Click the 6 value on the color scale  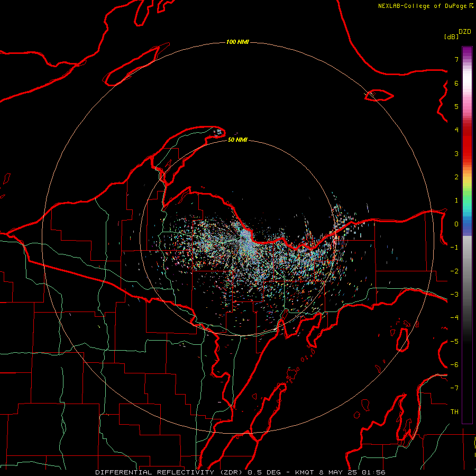click(456, 83)
